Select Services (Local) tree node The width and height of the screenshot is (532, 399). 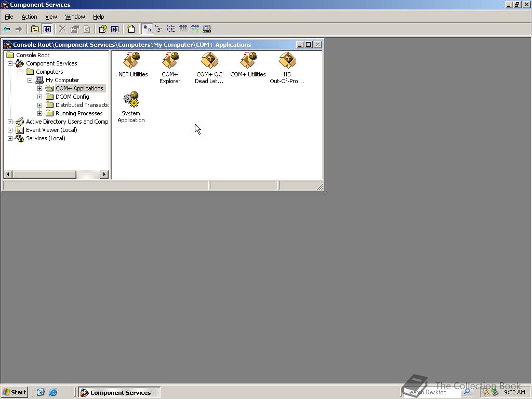tap(46, 138)
